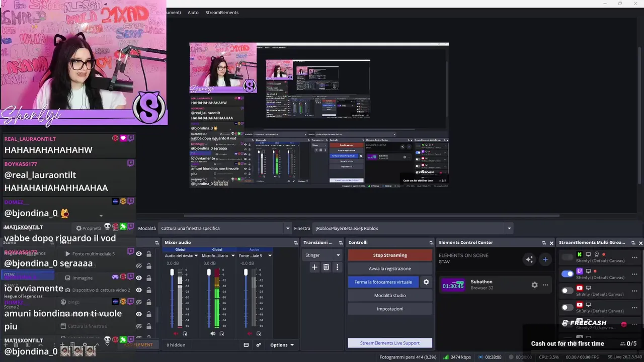Open Impostazioni settings button
644x362 pixels.
coord(390,309)
